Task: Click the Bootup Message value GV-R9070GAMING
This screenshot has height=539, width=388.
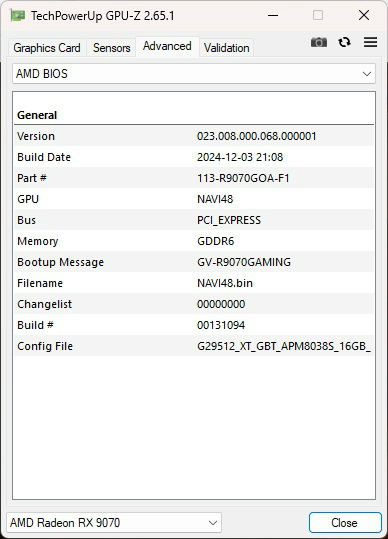Action: pos(244,262)
